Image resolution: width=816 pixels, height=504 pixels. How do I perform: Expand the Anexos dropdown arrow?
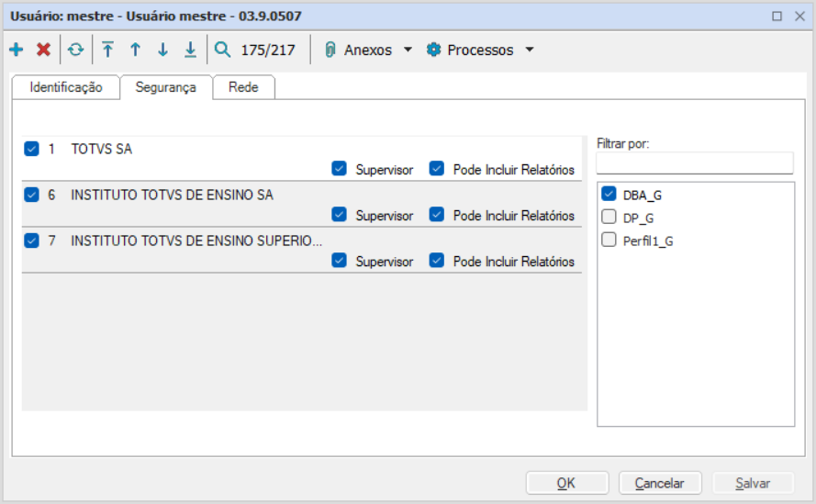tap(408, 50)
